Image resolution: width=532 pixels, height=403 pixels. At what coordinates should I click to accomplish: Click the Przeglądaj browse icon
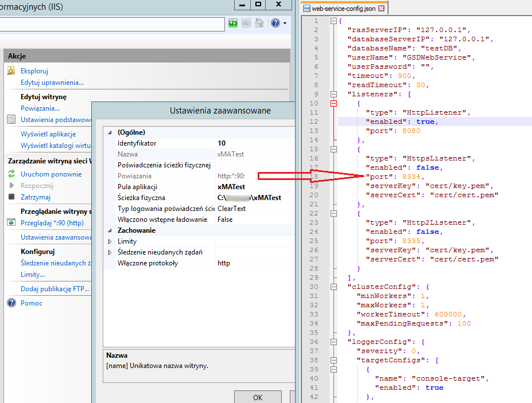(x=11, y=222)
